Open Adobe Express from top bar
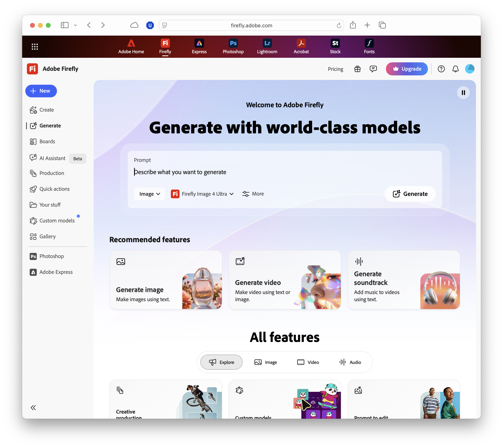This screenshot has height=448, width=503. [x=199, y=47]
